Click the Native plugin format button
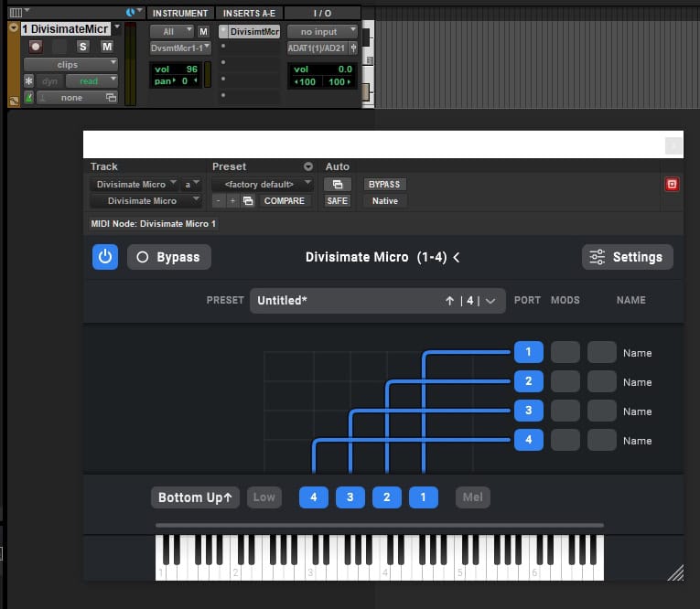 [x=385, y=201]
